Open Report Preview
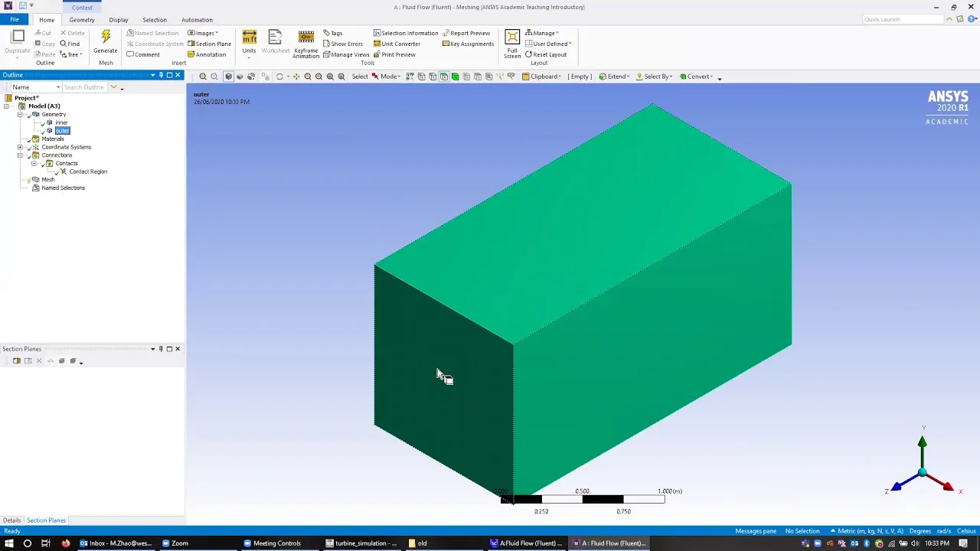Screen dimensions: 980x551 tap(466, 33)
